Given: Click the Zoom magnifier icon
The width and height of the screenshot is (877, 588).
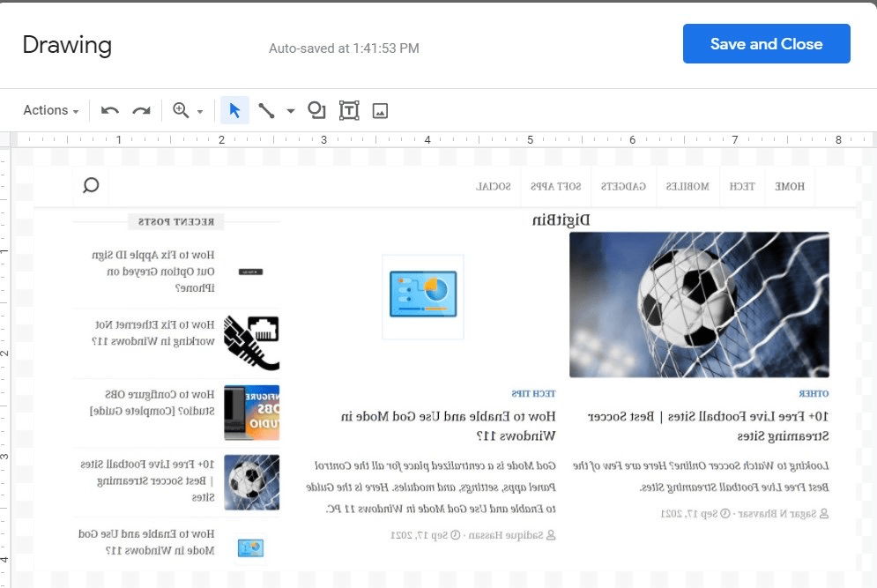Looking at the screenshot, I should [x=182, y=110].
